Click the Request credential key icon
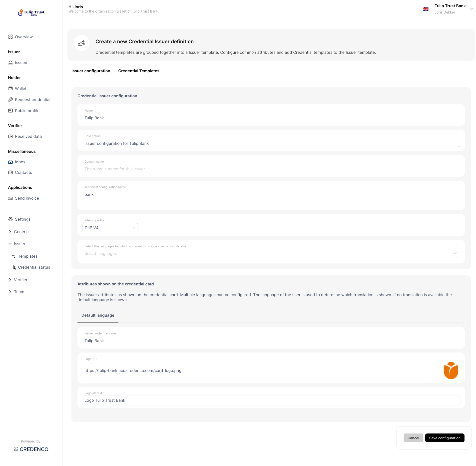 tap(10, 99)
